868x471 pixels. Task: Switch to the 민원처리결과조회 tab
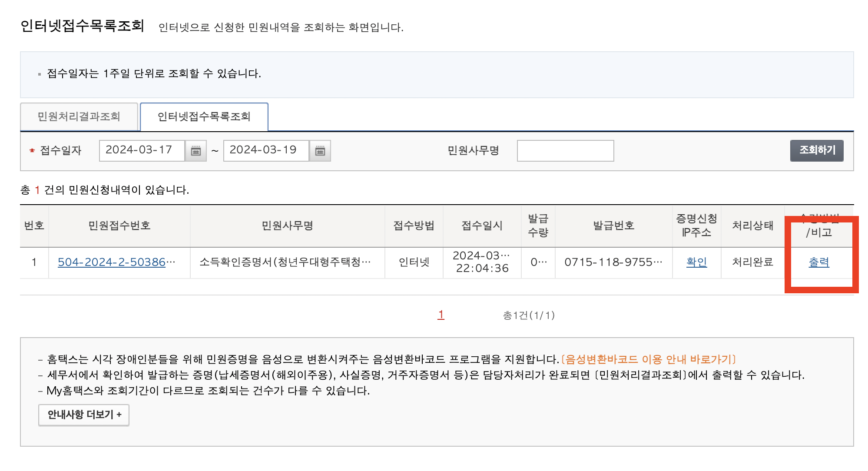pyautogui.click(x=79, y=116)
